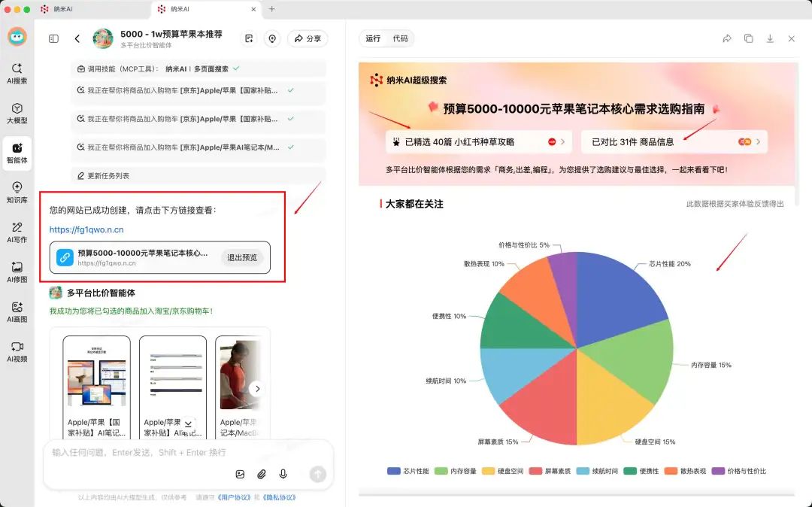Viewport: 812px width, 507px height.
Task: Click the 多平台比价智能体 agent avatar
Action: pos(56,293)
